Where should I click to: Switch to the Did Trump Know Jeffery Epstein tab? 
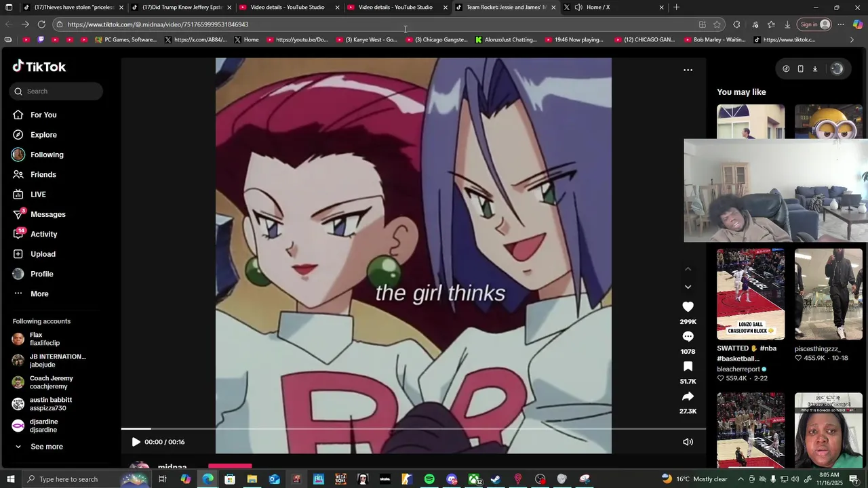[181, 7]
